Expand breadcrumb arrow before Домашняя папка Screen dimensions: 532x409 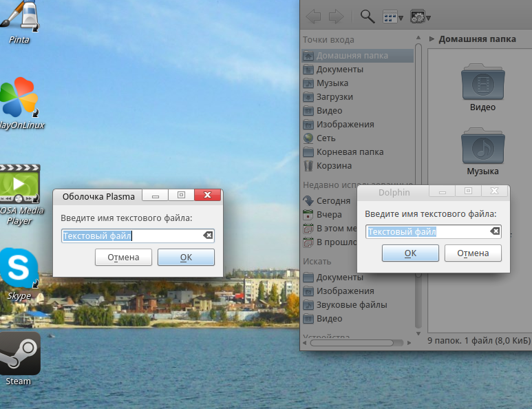[432, 39]
